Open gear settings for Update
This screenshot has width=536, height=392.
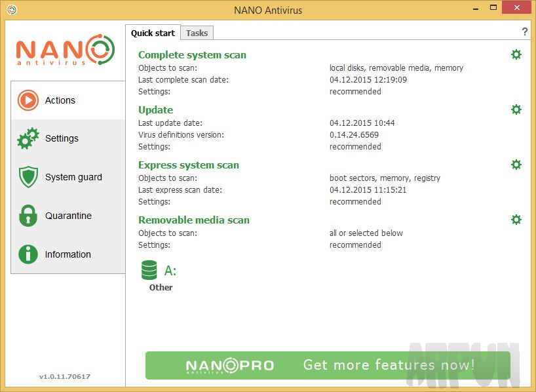pyautogui.click(x=516, y=109)
